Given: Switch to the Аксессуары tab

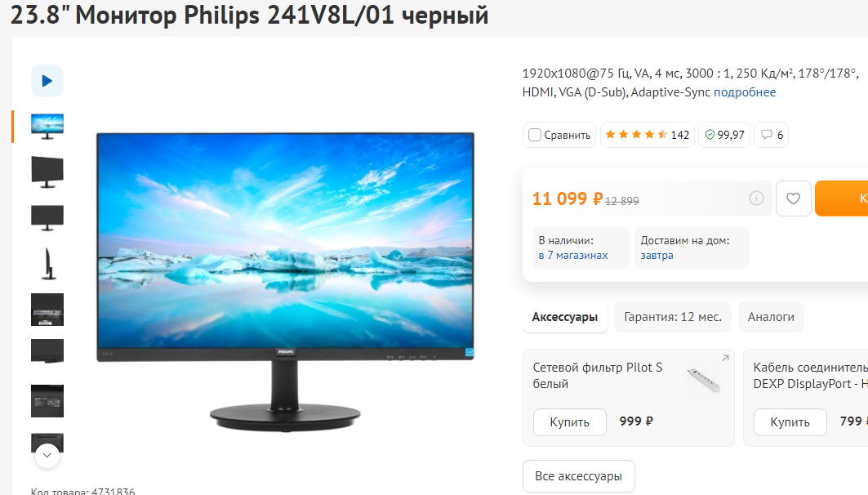Looking at the screenshot, I should [564, 317].
